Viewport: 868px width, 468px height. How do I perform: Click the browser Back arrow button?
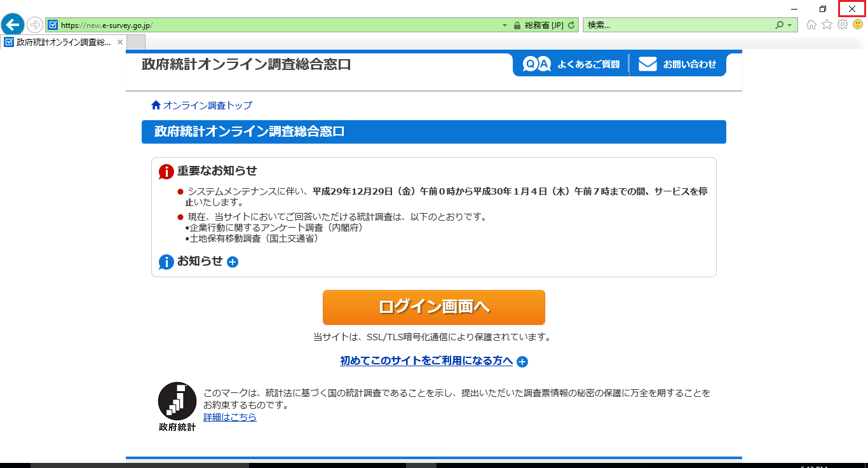coord(13,25)
